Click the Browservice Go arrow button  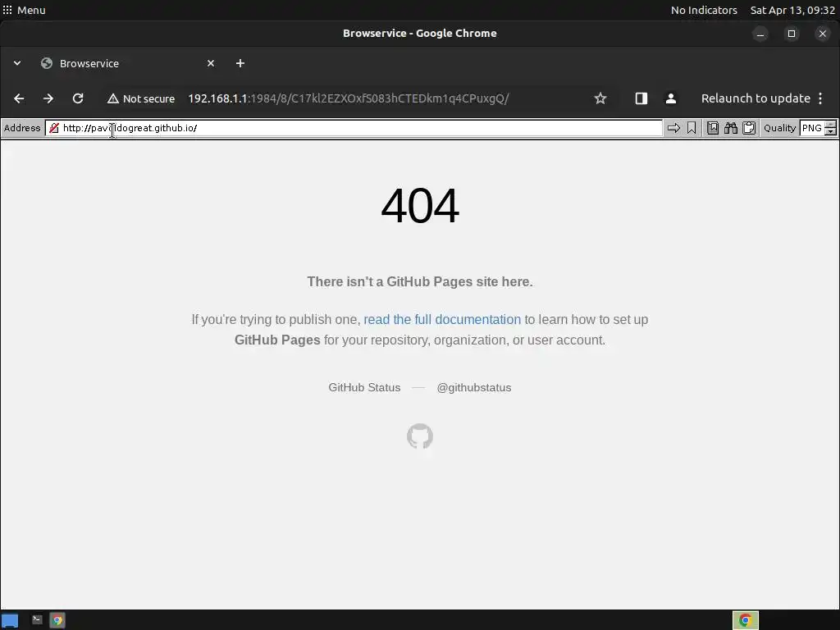673,128
